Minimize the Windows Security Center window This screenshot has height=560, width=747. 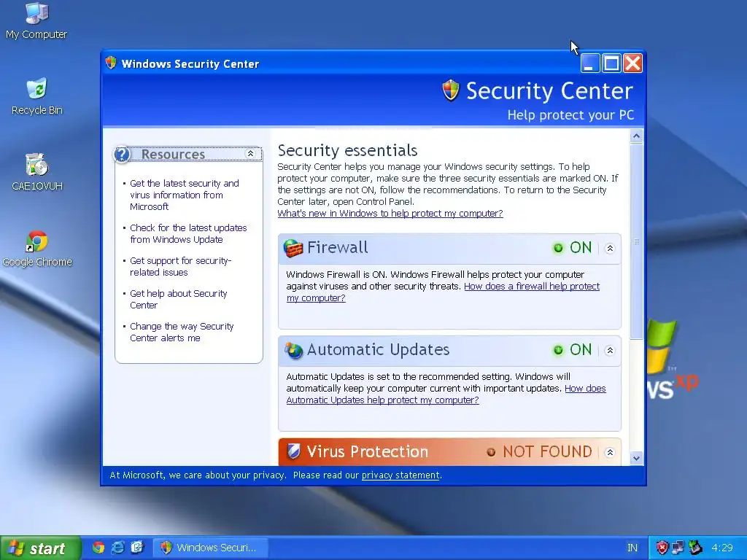coord(589,63)
